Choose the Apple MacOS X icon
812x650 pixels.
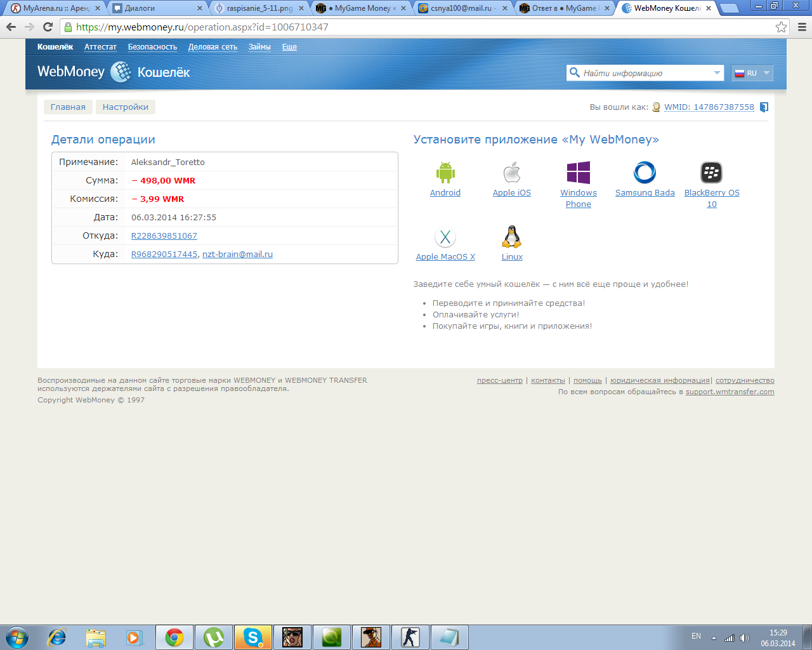click(x=445, y=237)
